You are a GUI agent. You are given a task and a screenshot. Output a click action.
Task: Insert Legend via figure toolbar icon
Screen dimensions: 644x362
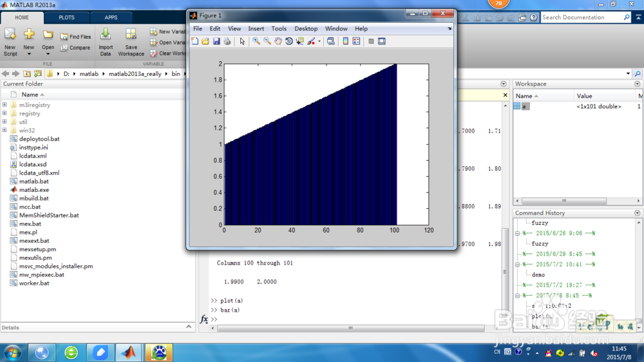[356, 41]
